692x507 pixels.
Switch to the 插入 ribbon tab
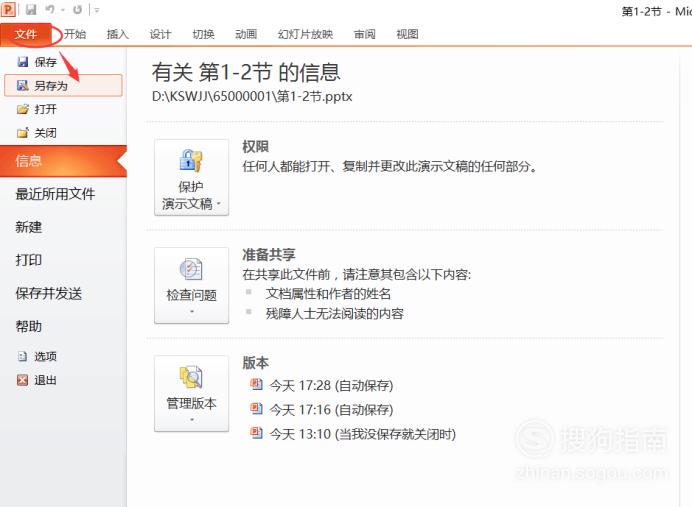pos(117,34)
